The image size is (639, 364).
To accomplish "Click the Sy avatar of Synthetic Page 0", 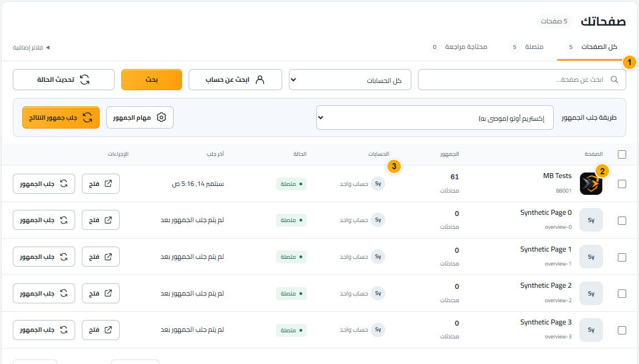I will tap(591, 220).
